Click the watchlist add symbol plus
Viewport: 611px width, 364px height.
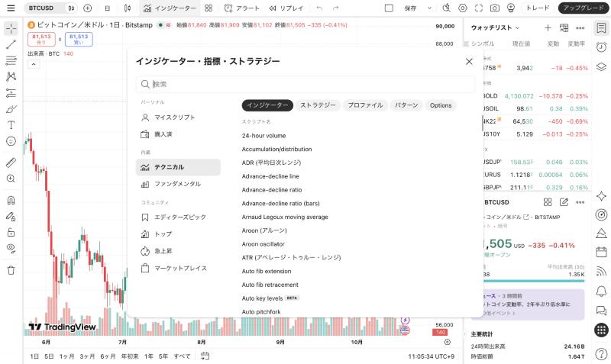(548, 27)
